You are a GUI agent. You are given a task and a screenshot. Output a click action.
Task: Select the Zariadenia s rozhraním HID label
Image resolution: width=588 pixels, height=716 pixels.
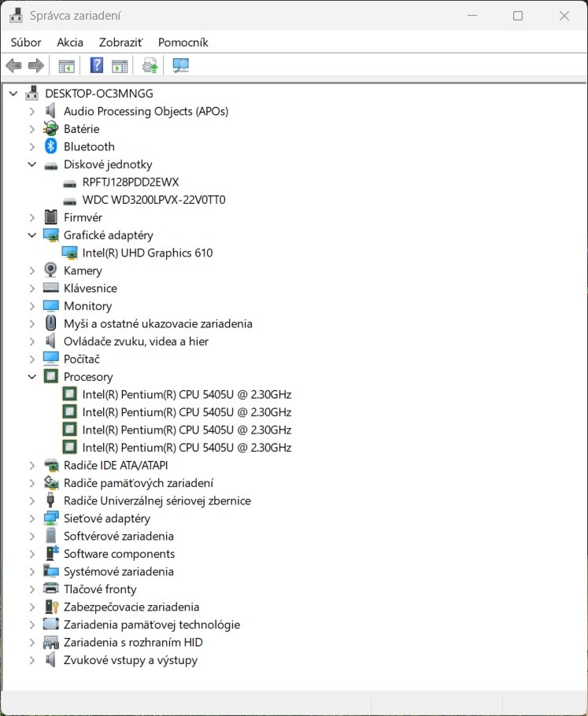tap(133, 643)
